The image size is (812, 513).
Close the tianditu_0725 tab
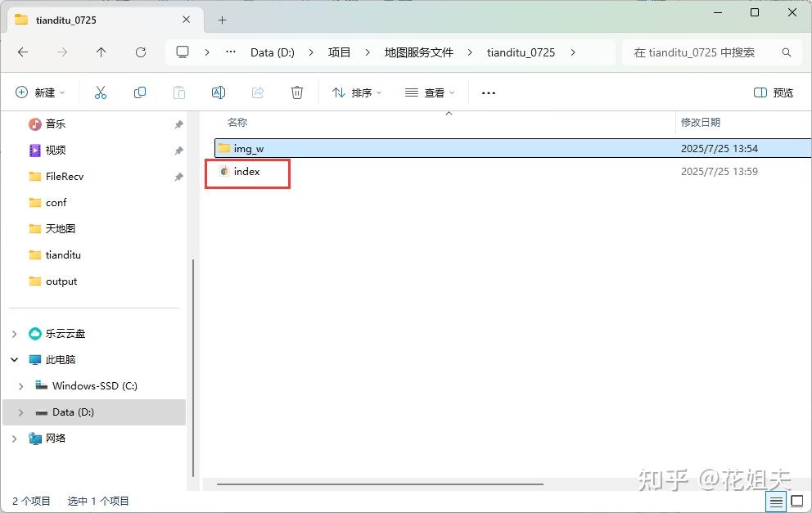187,20
